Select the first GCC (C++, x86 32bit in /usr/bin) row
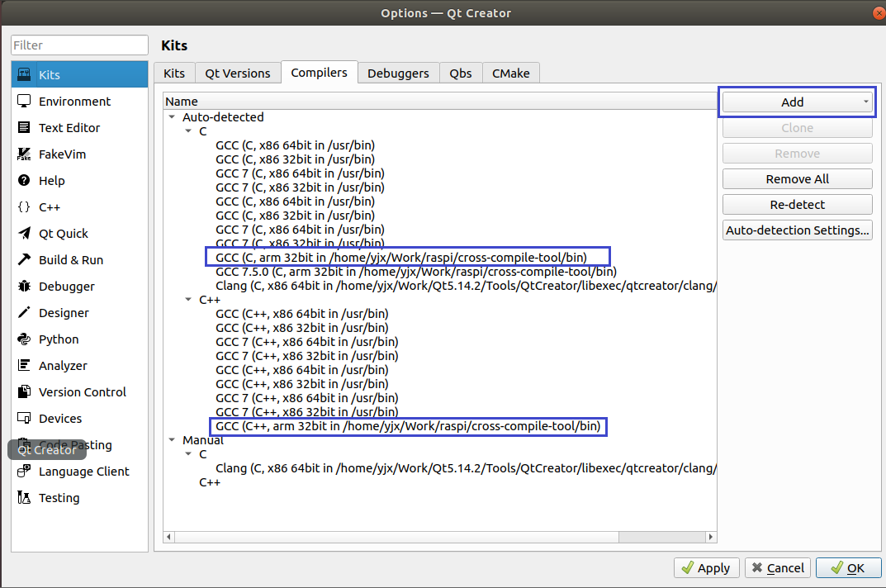886x588 pixels. coord(301,327)
